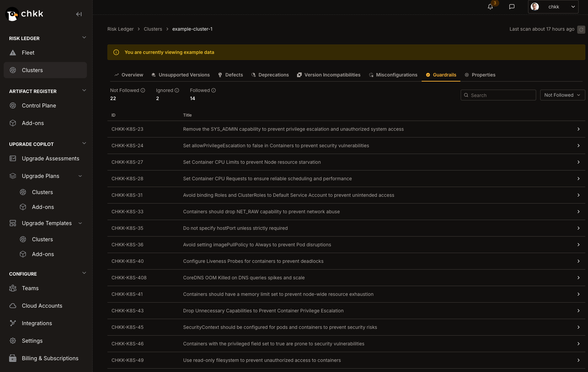This screenshot has height=372, width=588.
Task: Open the notifications bell
Action: 490,7
